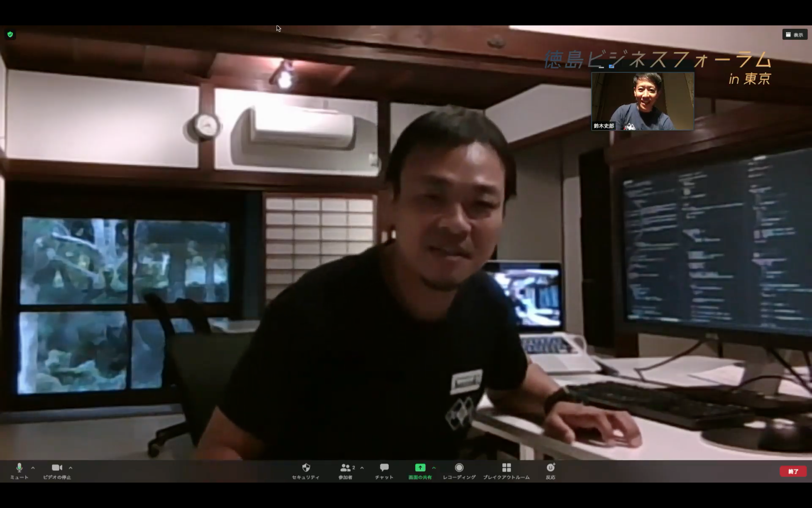Open the Reactions menu
Viewport: 812px width, 508px height.
[550, 471]
